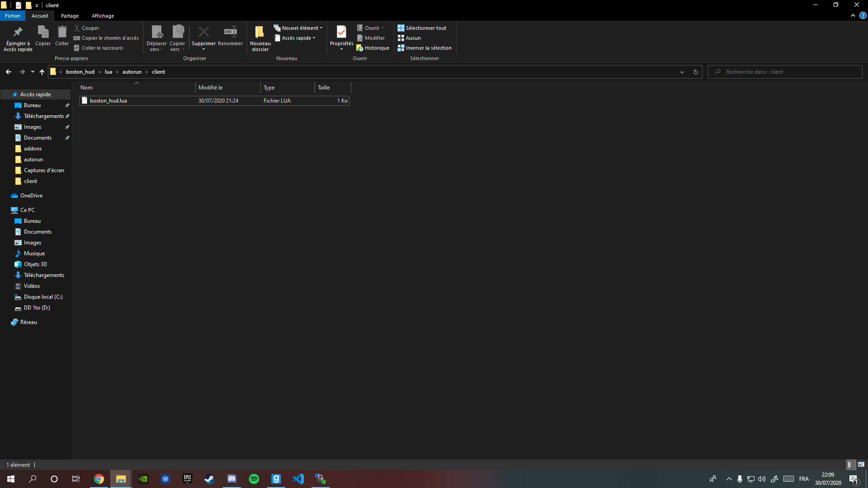Switch to the Partage tab
Image resolution: width=868 pixels, height=488 pixels.
(70, 16)
